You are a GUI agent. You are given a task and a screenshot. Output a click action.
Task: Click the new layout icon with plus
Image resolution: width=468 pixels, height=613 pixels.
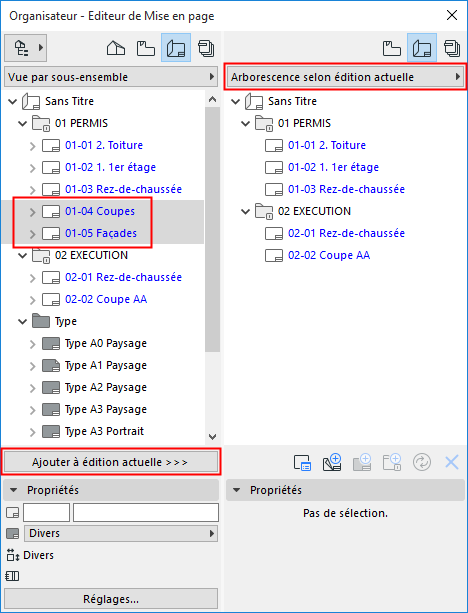click(332, 462)
